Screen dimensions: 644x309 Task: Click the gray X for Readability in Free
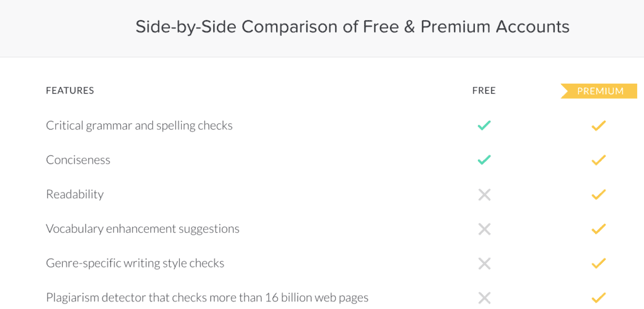click(x=485, y=194)
